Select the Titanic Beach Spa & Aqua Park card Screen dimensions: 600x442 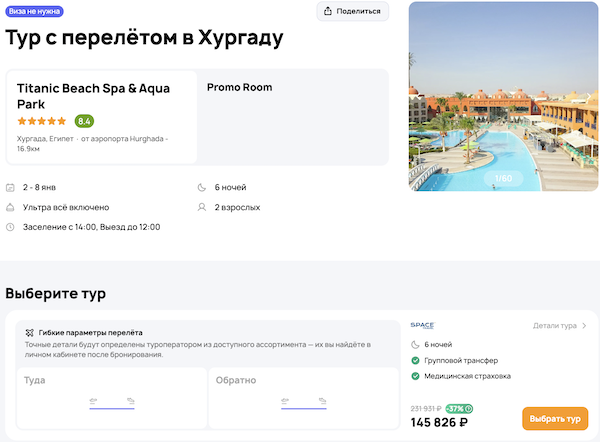click(102, 116)
